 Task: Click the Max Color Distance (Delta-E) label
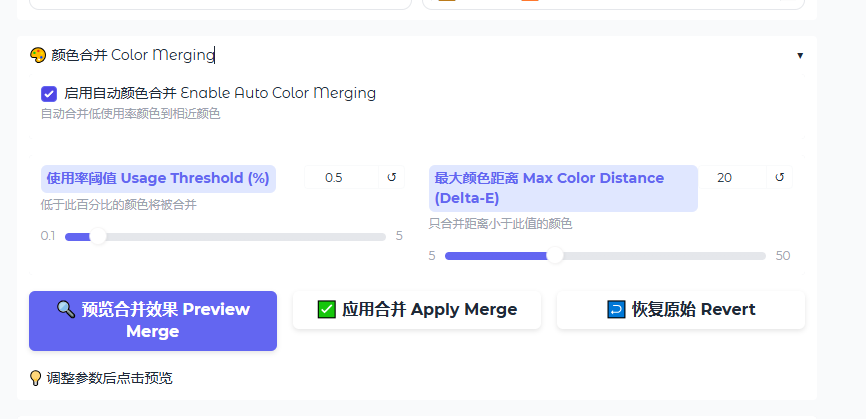[x=563, y=188]
